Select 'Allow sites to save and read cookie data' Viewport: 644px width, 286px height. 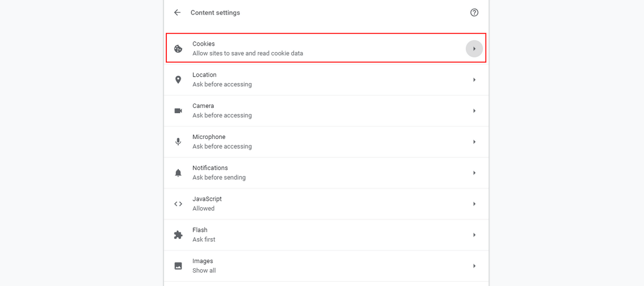tap(247, 53)
